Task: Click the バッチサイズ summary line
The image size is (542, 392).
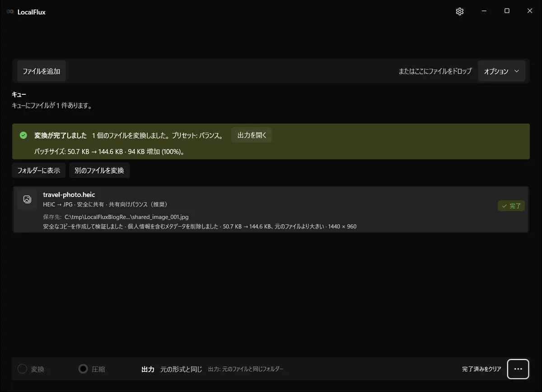Action: [110, 152]
